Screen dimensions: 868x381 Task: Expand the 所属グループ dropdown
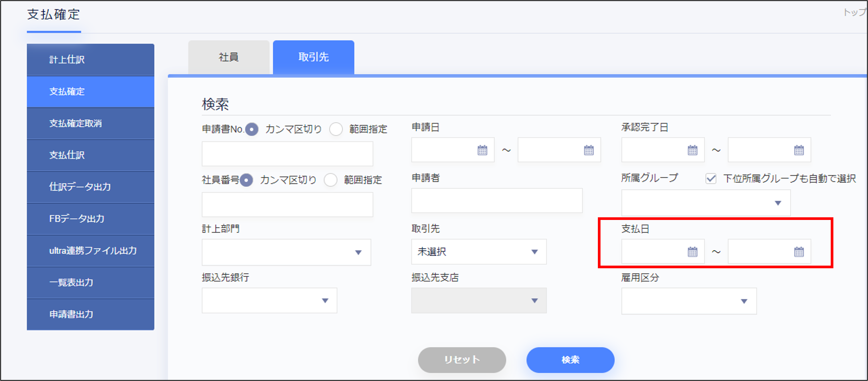coord(706,203)
